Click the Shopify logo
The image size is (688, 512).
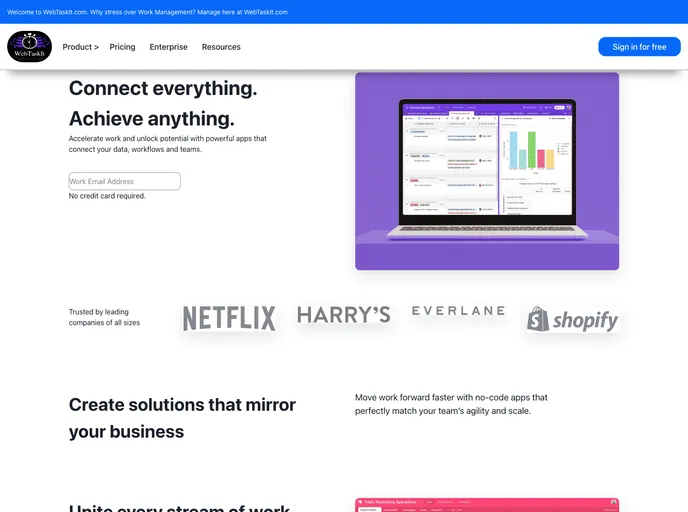coord(573,319)
